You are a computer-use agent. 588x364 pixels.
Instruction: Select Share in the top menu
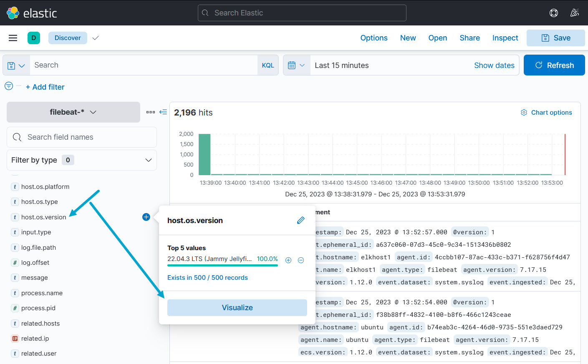pyautogui.click(x=469, y=38)
